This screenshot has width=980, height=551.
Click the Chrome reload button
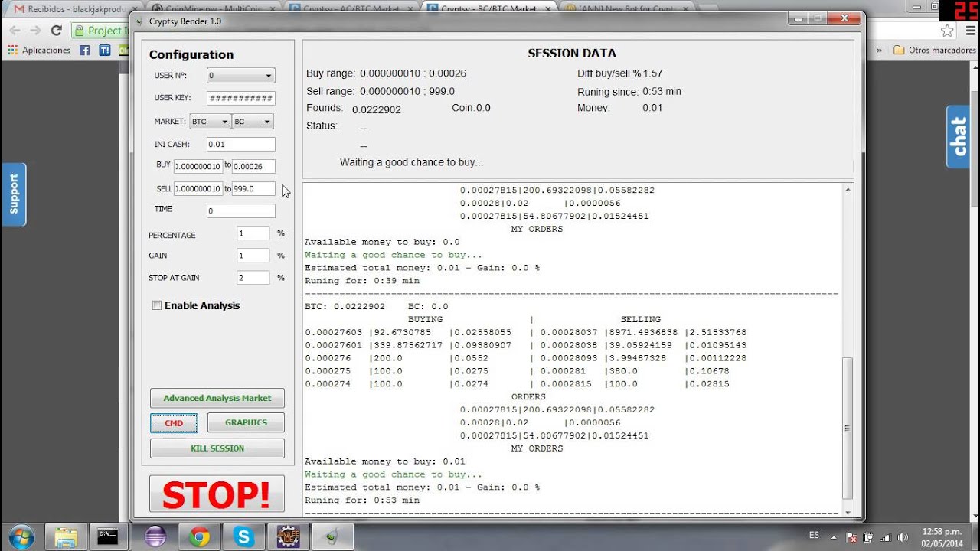pos(56,31)
